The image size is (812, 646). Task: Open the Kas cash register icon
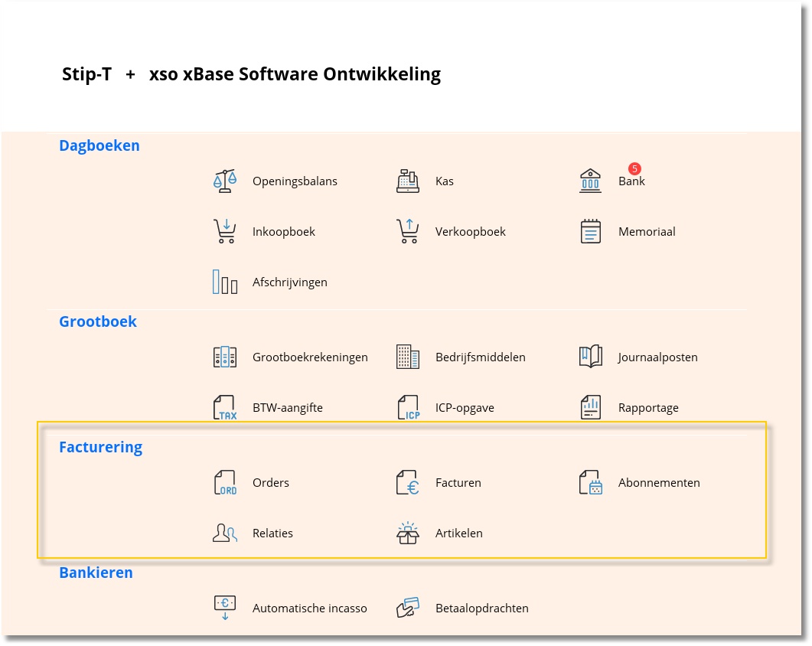tap(408, 181)
